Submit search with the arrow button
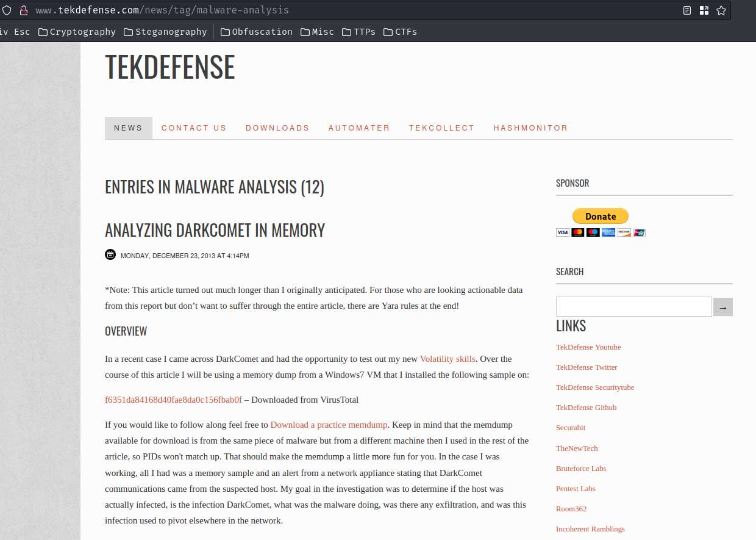The image size is (756, 540). 723,307
